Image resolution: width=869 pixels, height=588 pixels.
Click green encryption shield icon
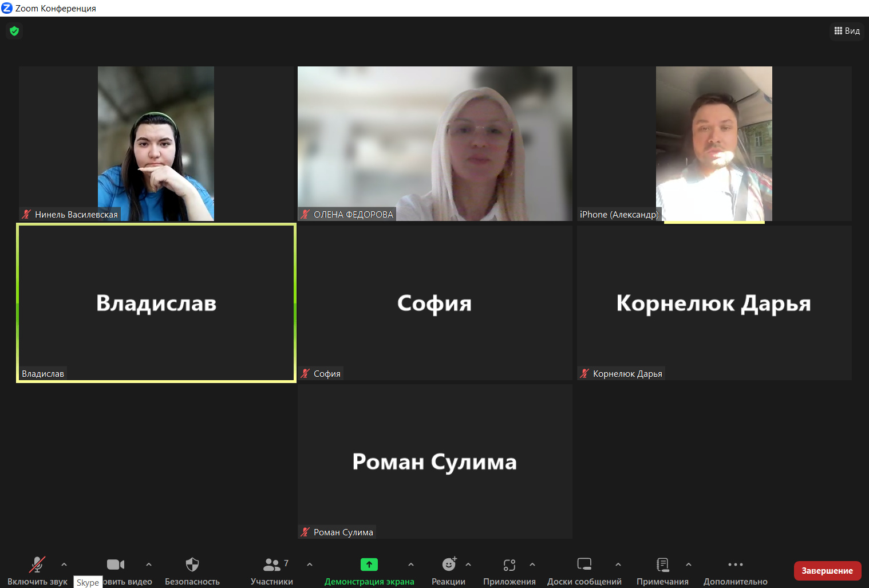tap(14, 31)
